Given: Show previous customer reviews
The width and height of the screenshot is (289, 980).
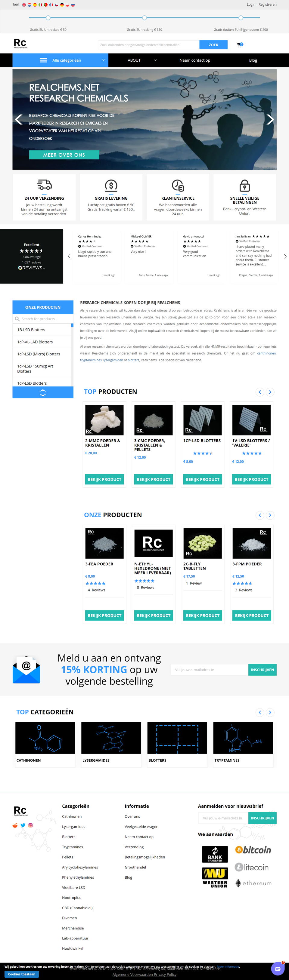Looking at the screenshot, I should (x=69, y=257).
